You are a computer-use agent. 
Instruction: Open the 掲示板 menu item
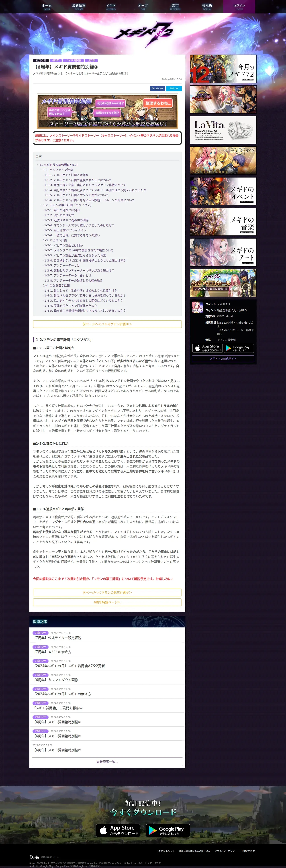pyautogui.click(x=207, y=7)
